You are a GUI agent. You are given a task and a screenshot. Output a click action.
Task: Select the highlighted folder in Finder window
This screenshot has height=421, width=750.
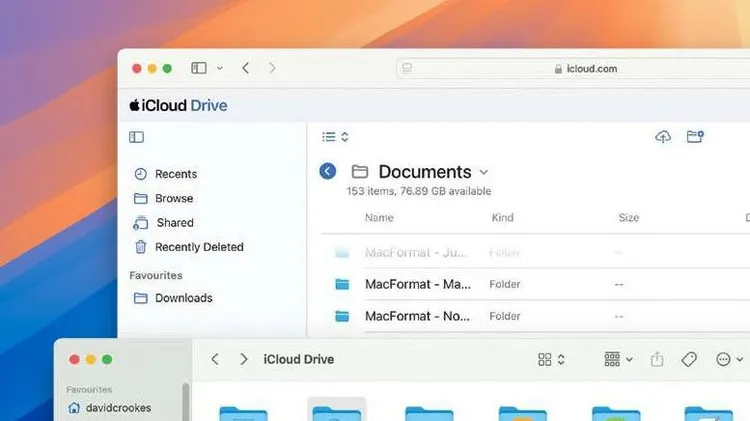(x=337, y=410)
